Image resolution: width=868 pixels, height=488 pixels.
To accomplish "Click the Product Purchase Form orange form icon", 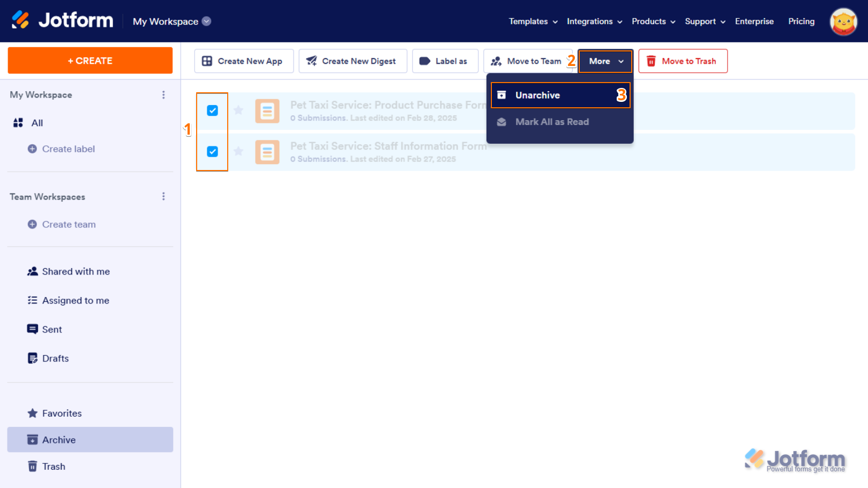I will [x=267, y=111].
